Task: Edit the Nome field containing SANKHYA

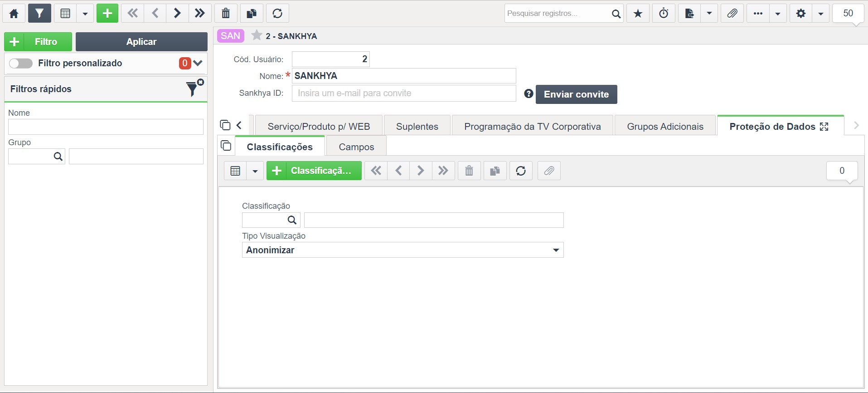Action: [x=404, y=76]
